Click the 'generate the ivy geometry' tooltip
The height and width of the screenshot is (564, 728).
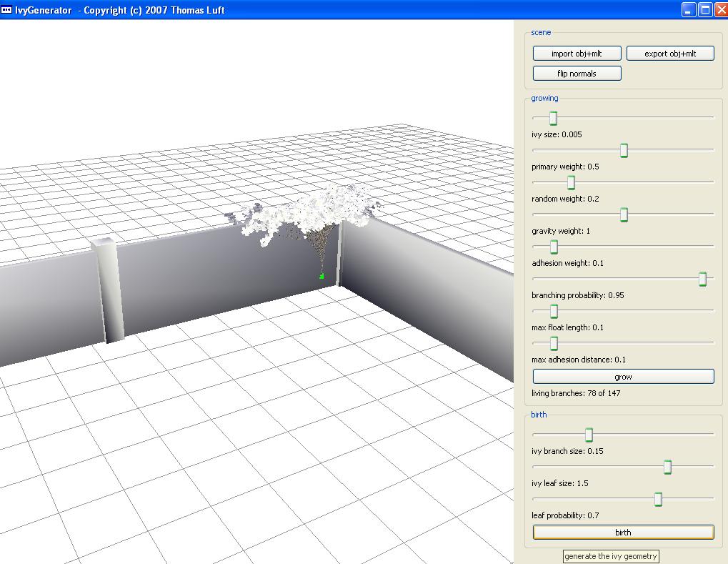coord(611,556)
